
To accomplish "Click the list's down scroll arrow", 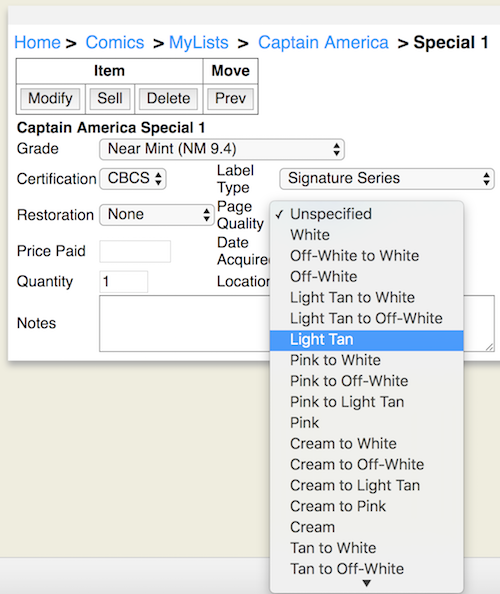I will (x=366, y=583).
